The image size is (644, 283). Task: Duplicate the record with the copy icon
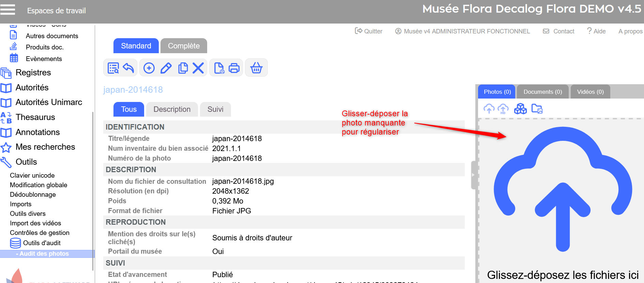(x=183, y=68)
